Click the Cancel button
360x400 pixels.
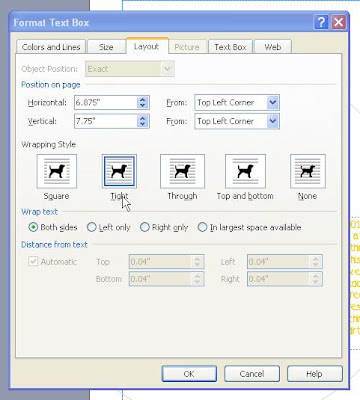252,374
